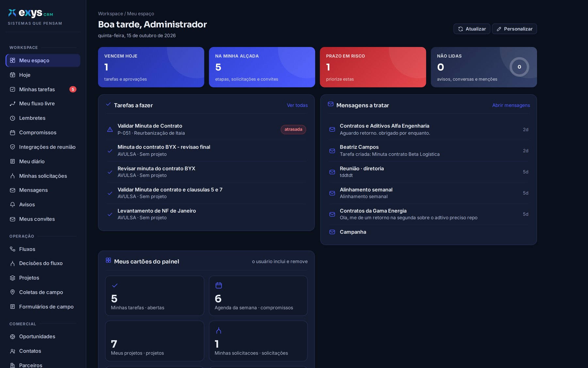Click the Atualizar button
Image resolution: width=588 pixels, height=368 pixels.
[x=472, y=29]
